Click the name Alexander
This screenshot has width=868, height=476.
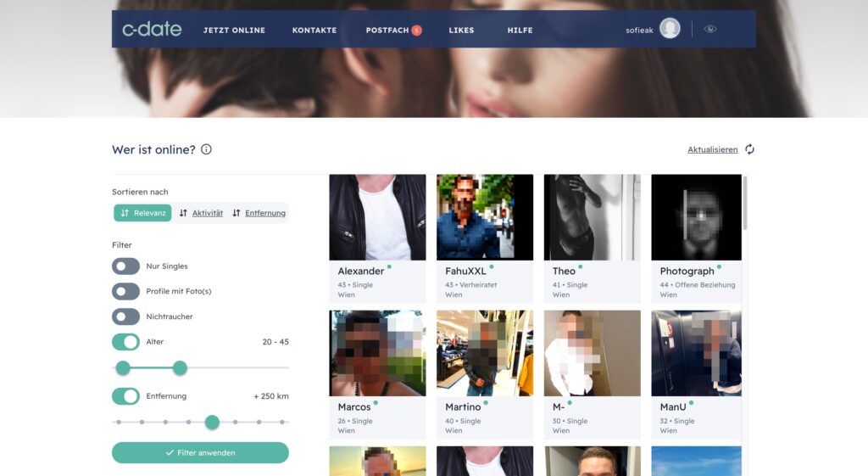pyautogui.click(x=361, y=271)
